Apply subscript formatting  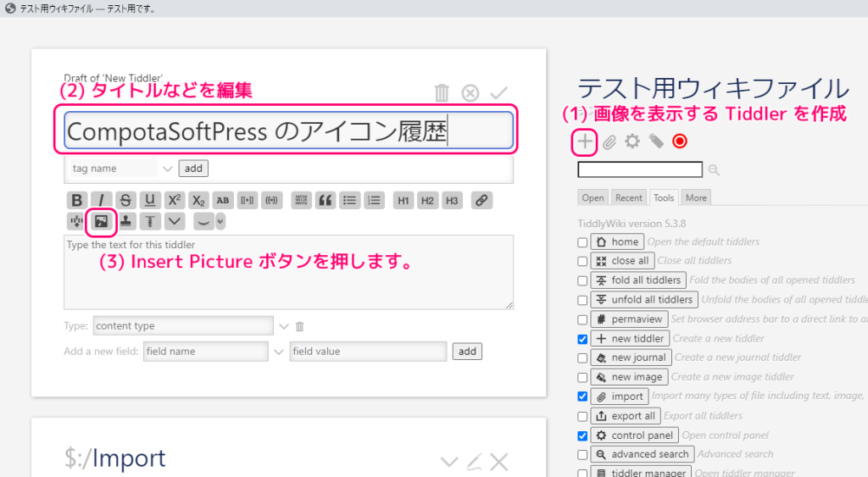[x=198, y=200]
